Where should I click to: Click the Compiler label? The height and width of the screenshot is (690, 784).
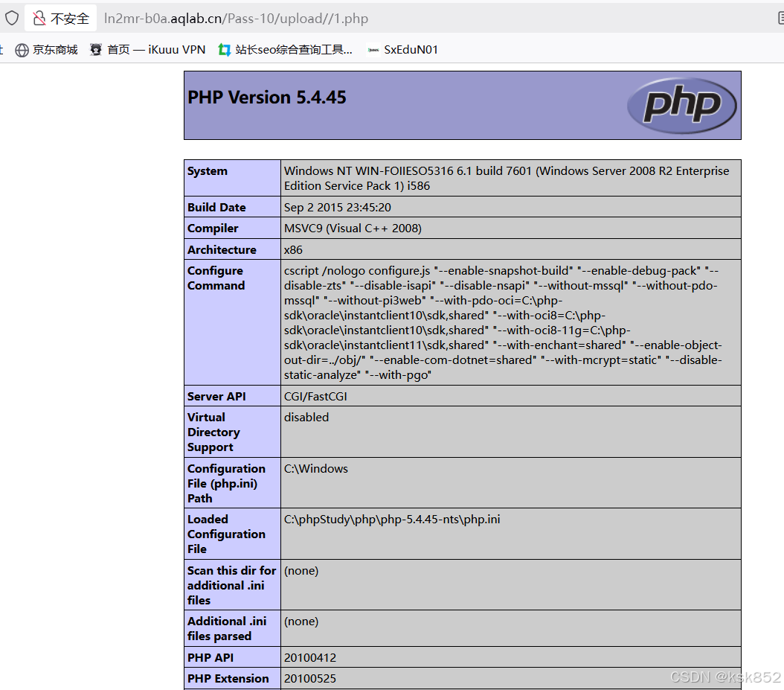click(x=213, y=229)
